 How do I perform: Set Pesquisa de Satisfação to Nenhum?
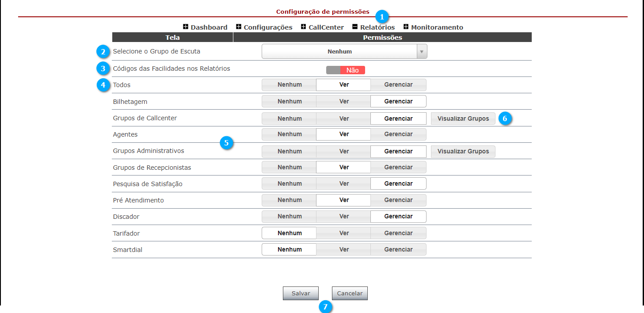point(290,183)
